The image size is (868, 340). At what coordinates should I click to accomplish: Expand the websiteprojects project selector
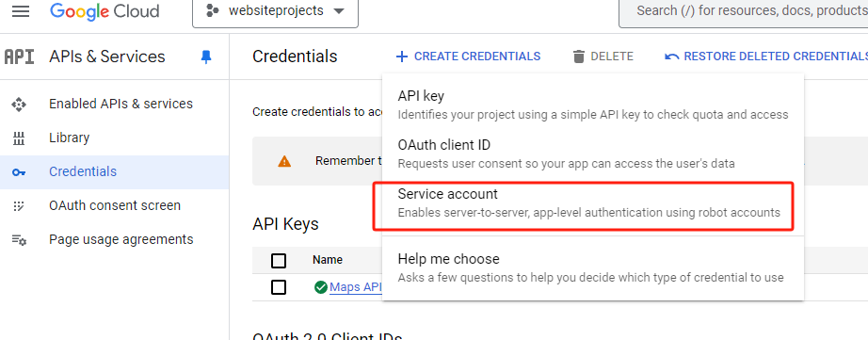(275, 11)
